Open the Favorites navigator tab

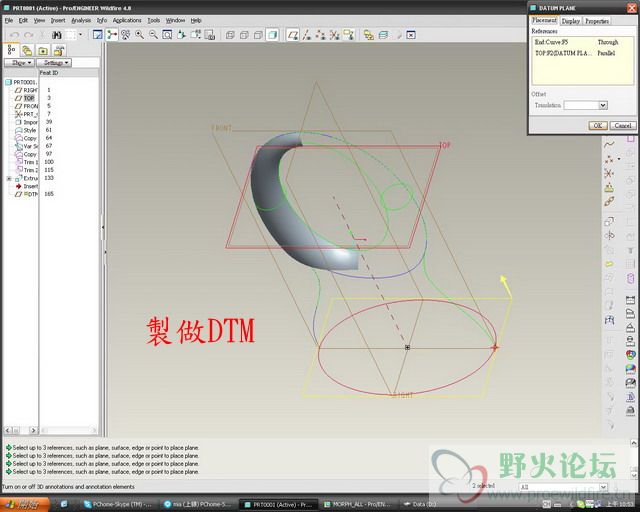(43, 51)
